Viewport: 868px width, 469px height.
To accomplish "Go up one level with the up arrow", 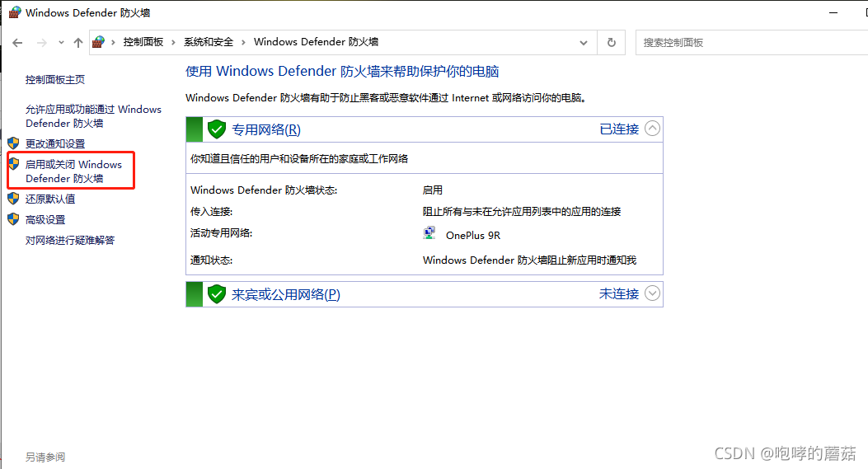I will click(78, 43).
